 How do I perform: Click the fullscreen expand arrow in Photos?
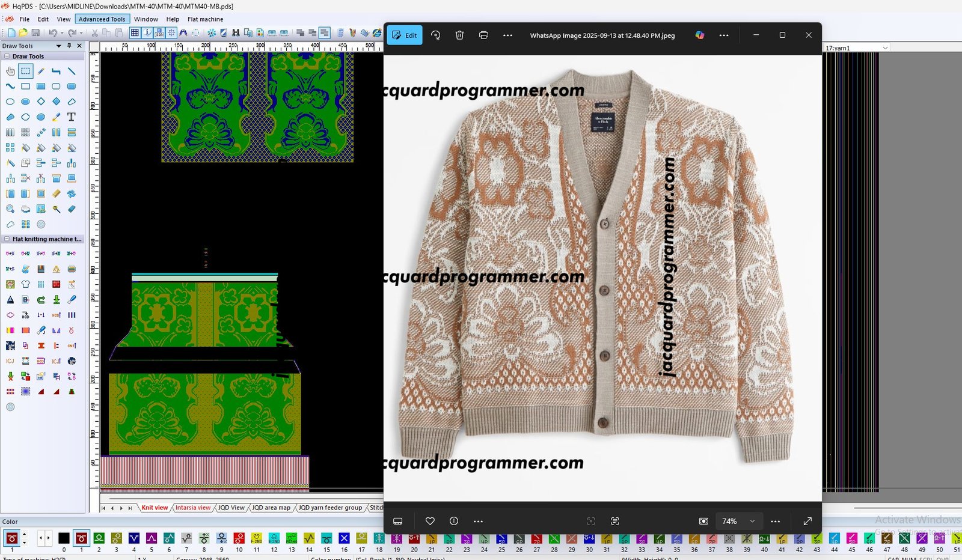(x=807, y=522)
